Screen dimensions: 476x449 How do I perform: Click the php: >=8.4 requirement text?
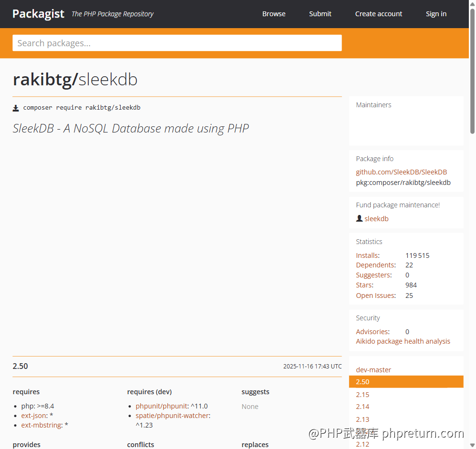[x=38, y=406]
